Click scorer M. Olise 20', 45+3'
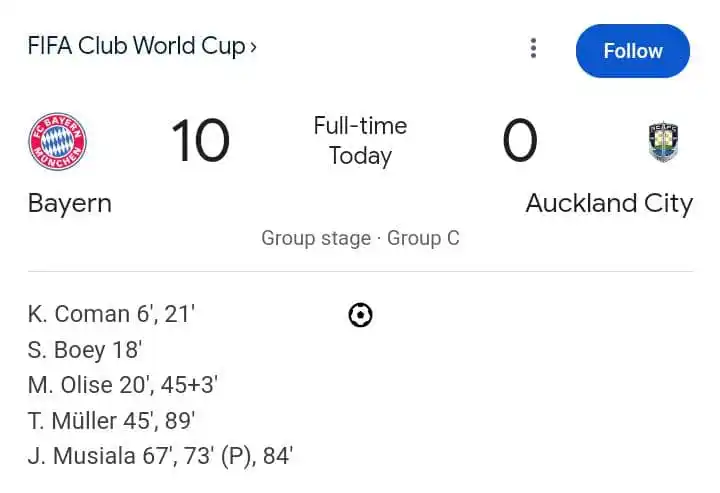Viewport: 720px width, 493px height. tap(123, 385)
